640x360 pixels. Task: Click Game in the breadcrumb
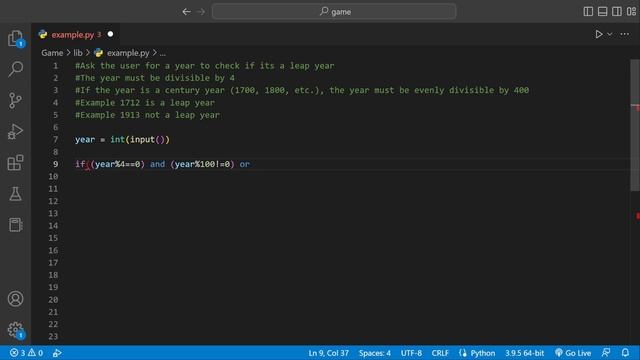[52, 53]
